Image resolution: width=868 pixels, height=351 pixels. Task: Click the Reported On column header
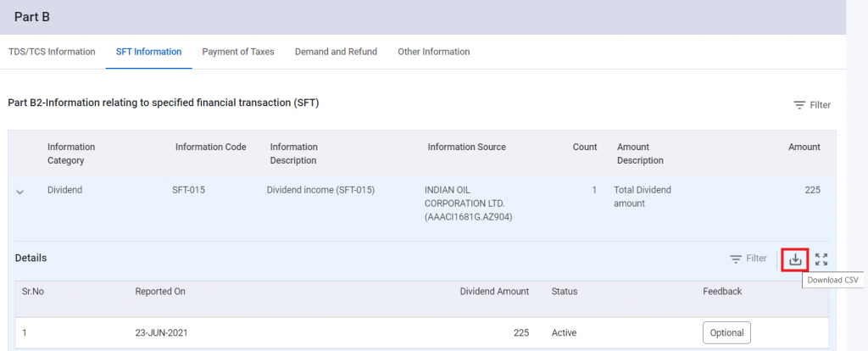click(x=160, y=292)
